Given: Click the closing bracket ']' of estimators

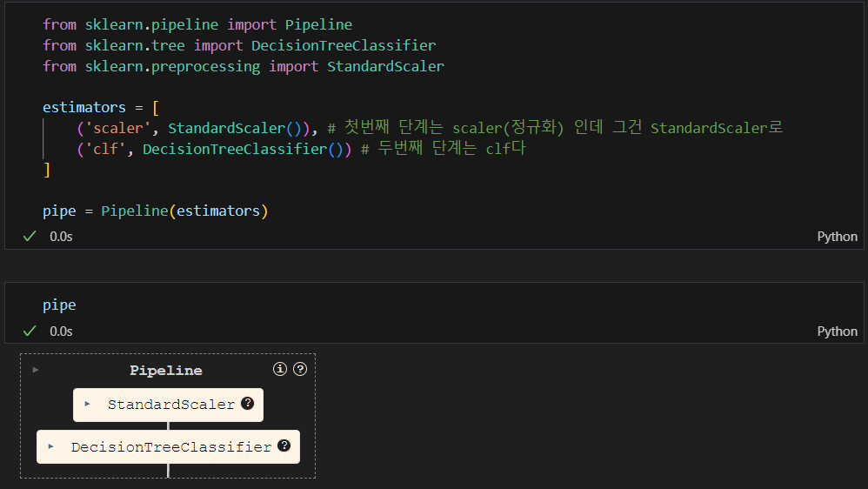Looking at the screenshot, I should click(x=46, y=170).
